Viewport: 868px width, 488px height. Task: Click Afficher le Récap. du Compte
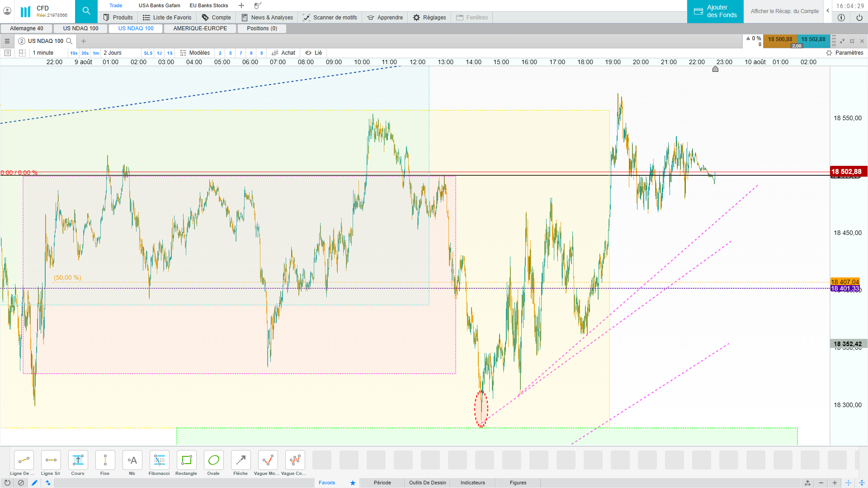[784, 11]
